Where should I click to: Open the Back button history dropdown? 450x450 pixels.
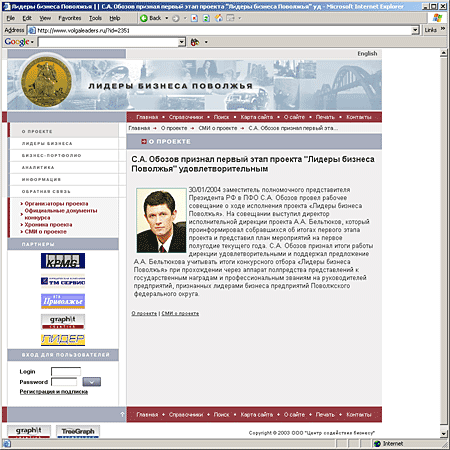167,18
